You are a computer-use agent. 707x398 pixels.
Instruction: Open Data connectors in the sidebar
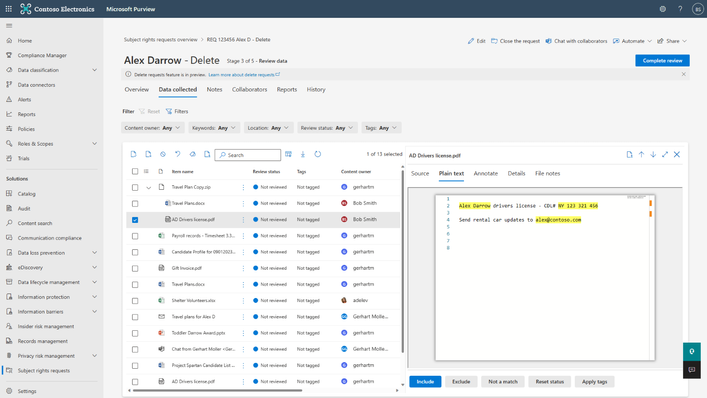pyautogui.click(x=36, y=85)
